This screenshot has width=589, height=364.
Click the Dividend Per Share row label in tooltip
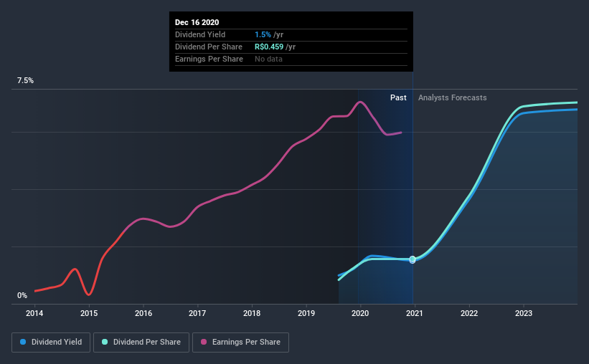click(x=209, y=47)
